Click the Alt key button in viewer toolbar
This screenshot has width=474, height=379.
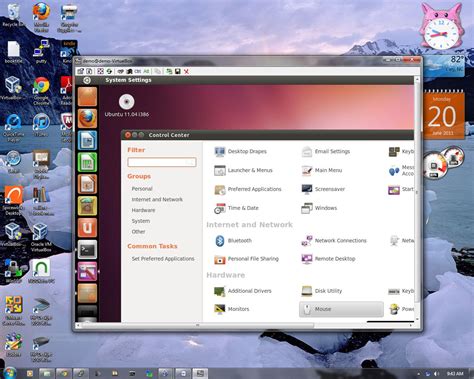coord(146,71)
